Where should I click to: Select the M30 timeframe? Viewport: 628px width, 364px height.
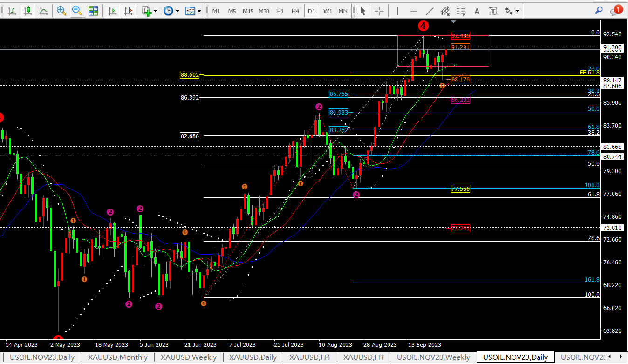point(264,11)
